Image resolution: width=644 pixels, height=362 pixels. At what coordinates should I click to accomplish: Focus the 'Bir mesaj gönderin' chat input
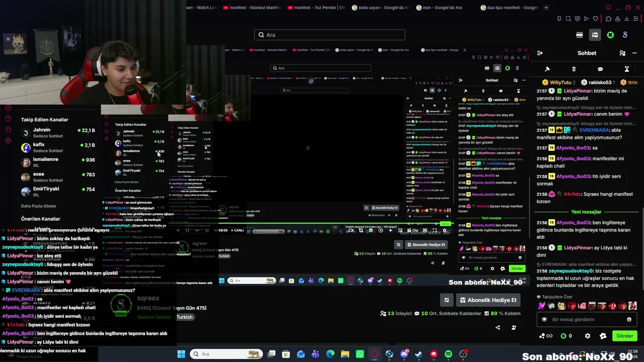(x=587, y=319)
